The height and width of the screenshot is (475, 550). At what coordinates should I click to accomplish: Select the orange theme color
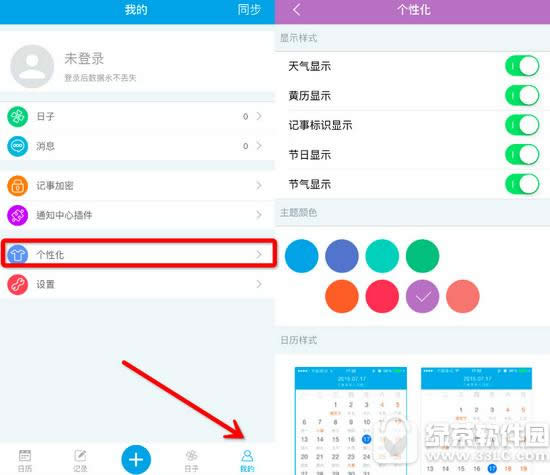(342, 296)
